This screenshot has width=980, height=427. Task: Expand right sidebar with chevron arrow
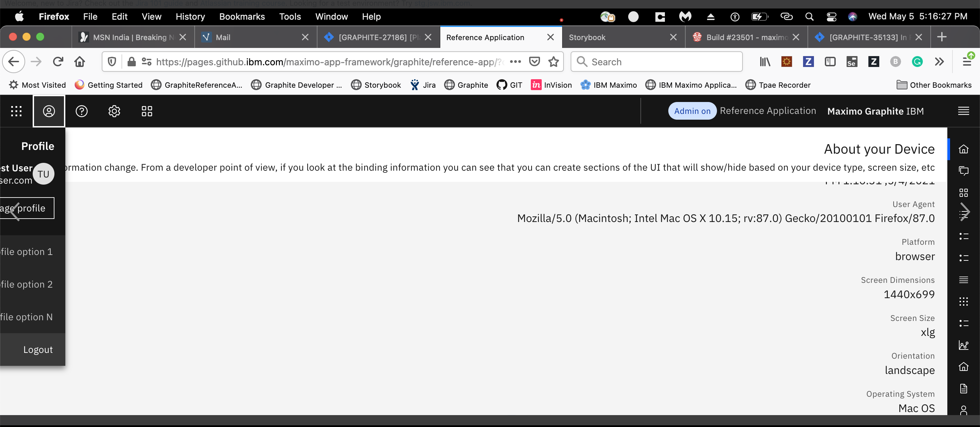tap(965, 211)
